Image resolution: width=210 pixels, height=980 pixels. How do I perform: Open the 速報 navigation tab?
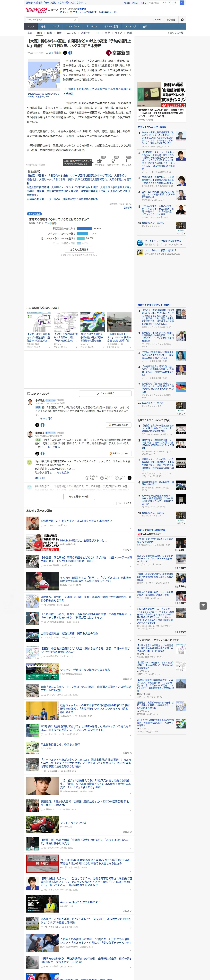coord(43,27)
